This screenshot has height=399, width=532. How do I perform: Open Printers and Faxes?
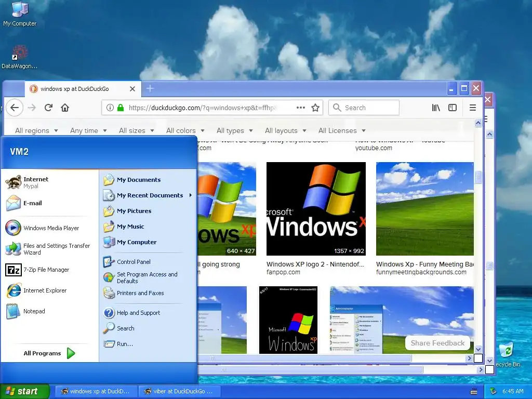point(148,293)
